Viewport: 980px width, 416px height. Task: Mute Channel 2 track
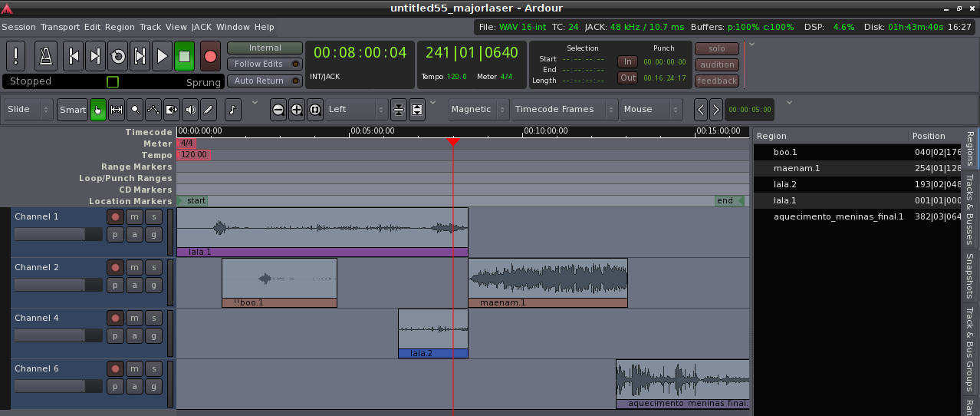point(134,267)
